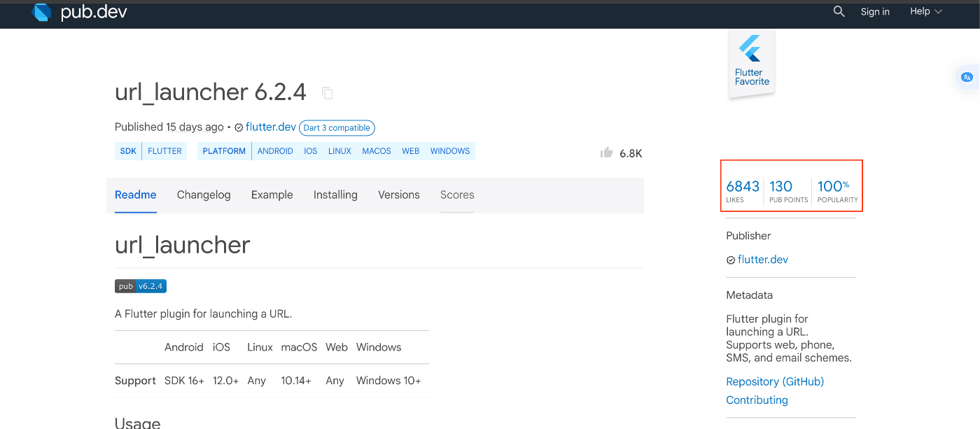Copy package name with clipboard icon

(x=327, y=92)
